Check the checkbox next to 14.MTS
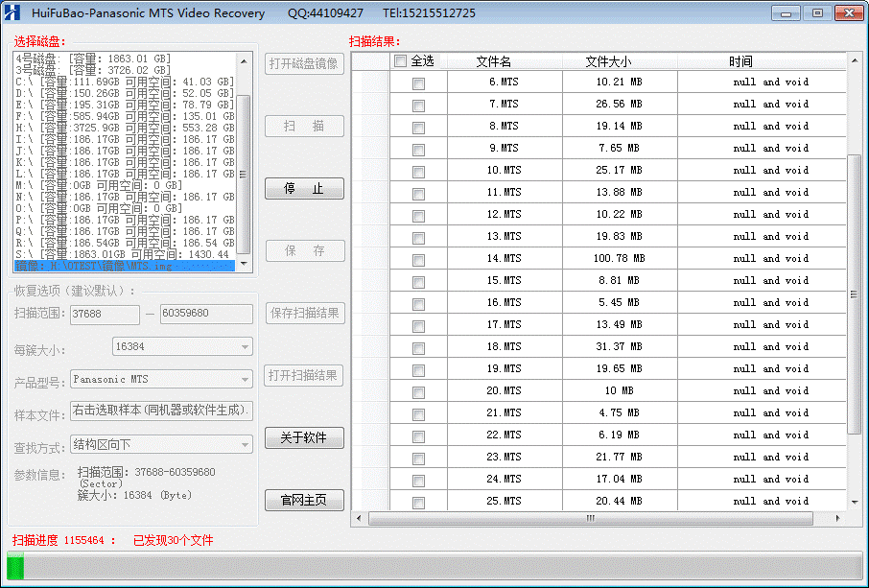This screenshot has width=869, height=588. click(x=417, y=258)
